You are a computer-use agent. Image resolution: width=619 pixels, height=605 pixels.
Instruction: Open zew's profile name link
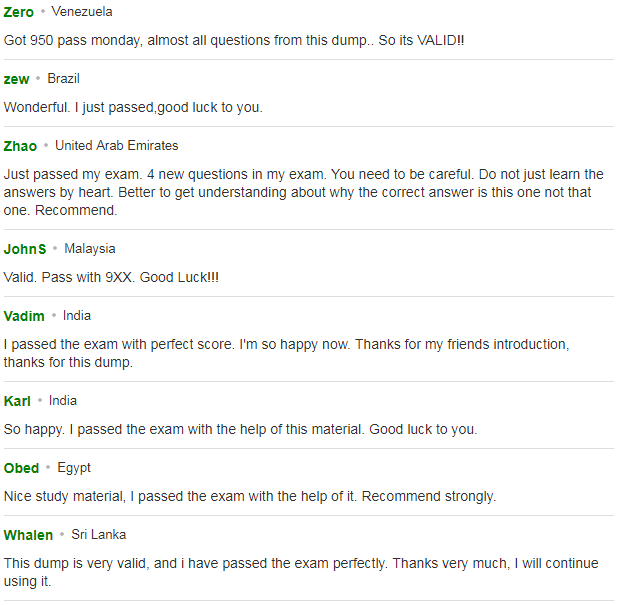pos(16,79)
